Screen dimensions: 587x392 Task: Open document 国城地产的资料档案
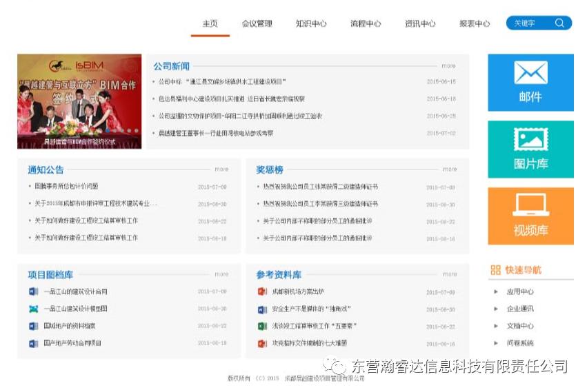70,326
